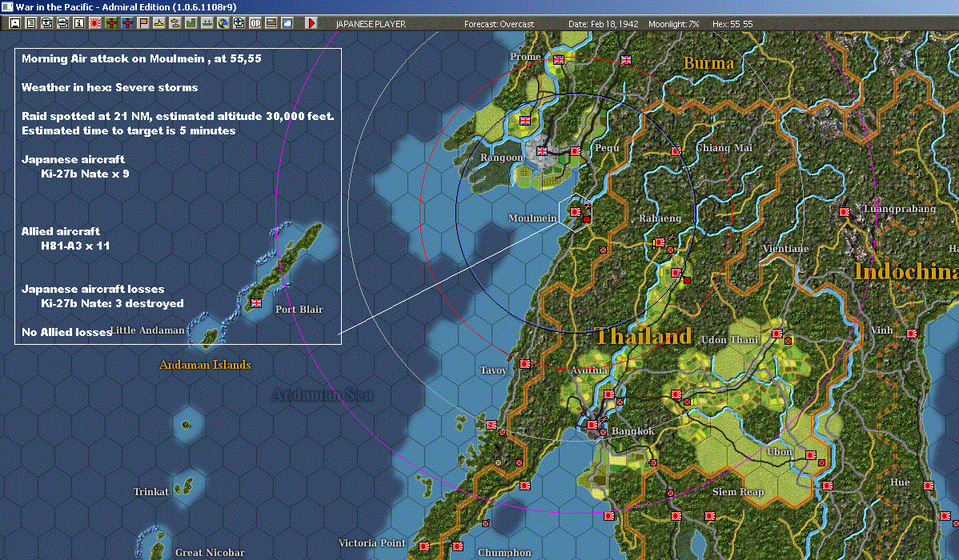
Task: Click the red play arrow button
Action: click(x=311, y=23)
